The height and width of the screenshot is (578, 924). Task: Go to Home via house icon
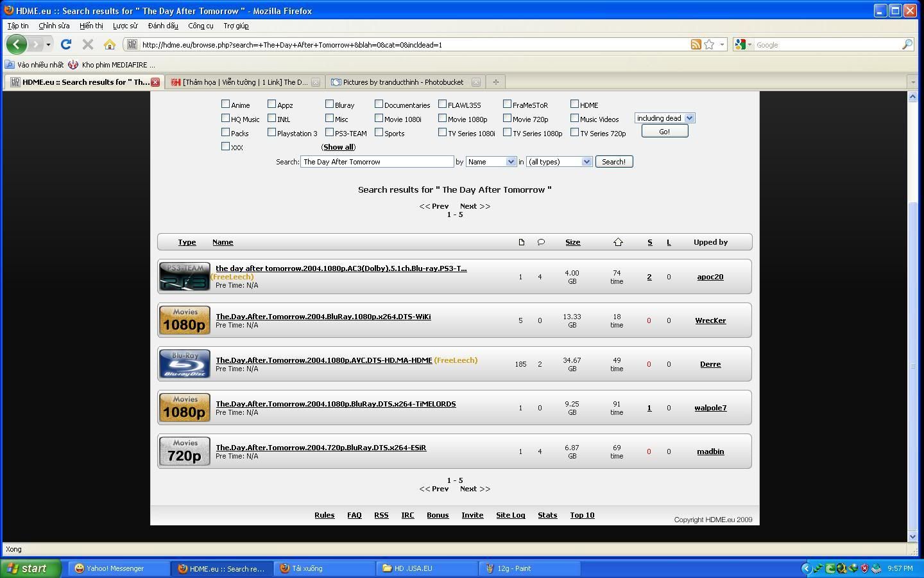tap(110, 44)
